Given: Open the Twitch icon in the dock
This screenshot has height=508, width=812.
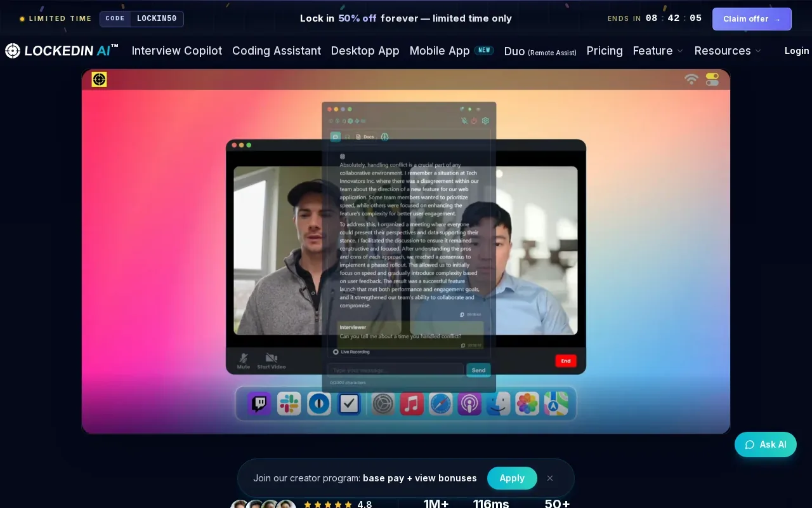Looking at the screenshot, I should point(259,404).
